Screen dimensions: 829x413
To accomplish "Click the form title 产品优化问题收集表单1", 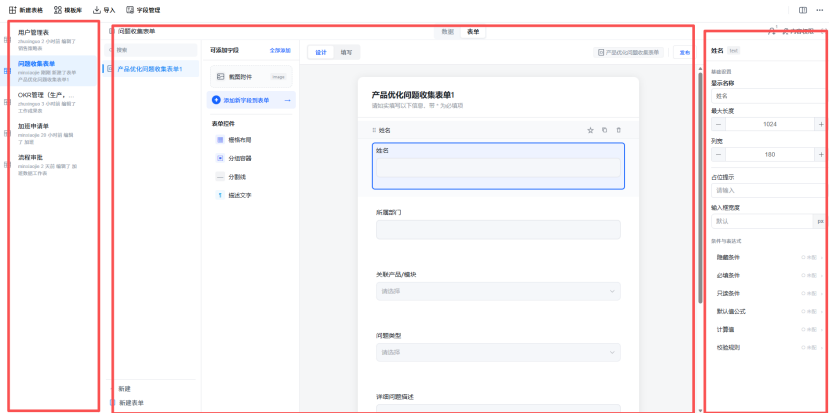I will click(413, 95).
